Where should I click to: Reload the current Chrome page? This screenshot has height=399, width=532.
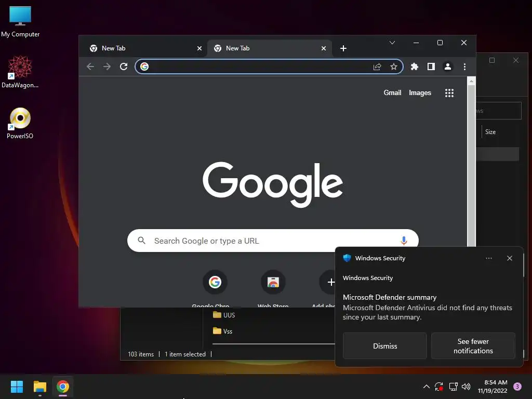pyautogui.click(x=124, y=66)
